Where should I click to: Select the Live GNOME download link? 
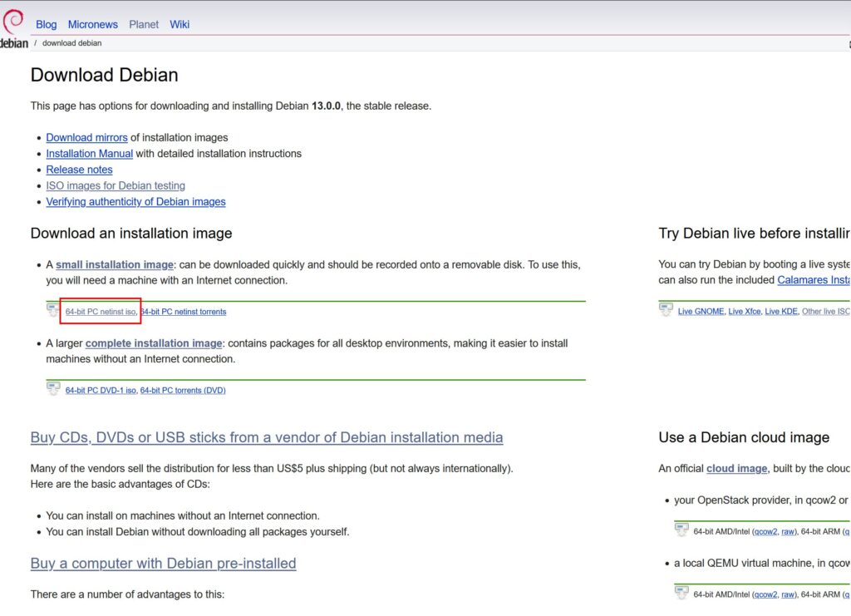click(x=701, y=312)
